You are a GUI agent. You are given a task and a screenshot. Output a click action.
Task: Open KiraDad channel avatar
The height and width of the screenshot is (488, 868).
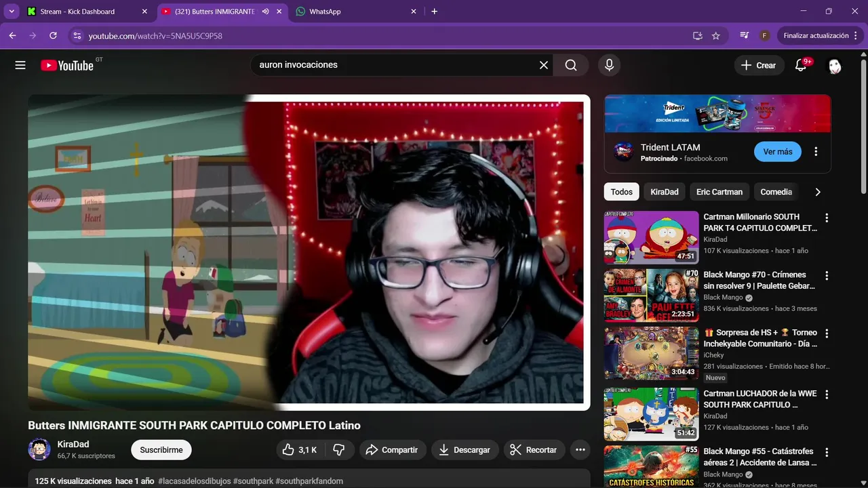tap(39, 449)
